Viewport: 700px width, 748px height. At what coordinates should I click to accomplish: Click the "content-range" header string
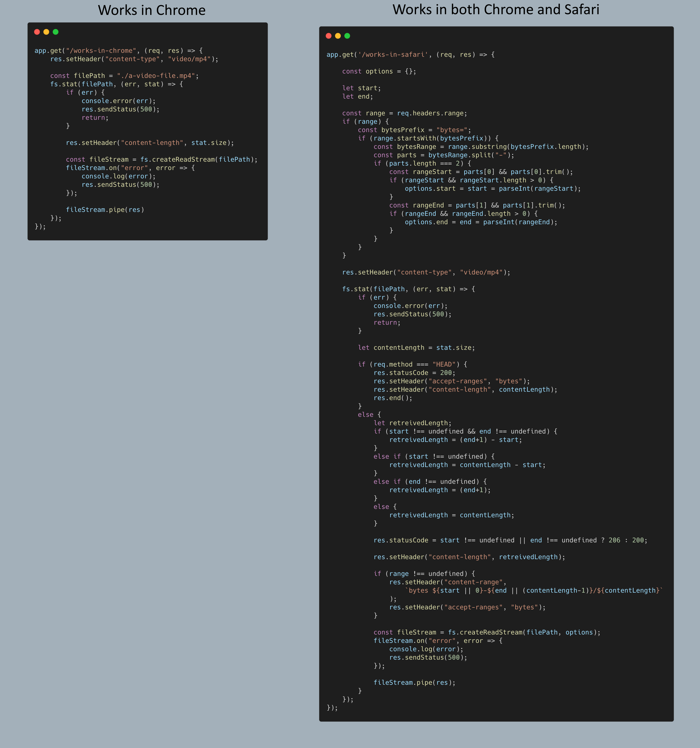pyautogui.click(x=473, y=582)
